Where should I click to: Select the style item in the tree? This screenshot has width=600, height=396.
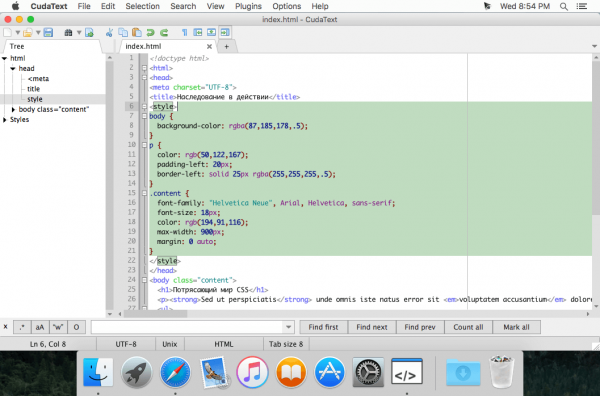(x=34, y=99)
